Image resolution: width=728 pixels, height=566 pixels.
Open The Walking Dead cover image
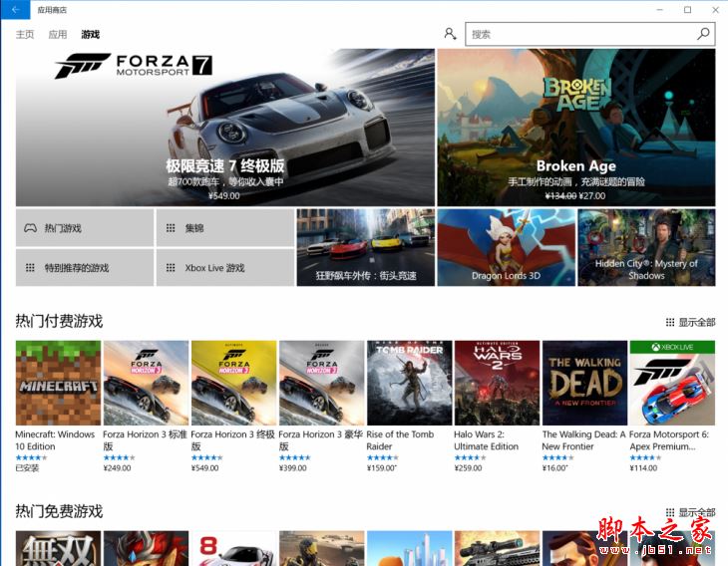pos(584,383)
